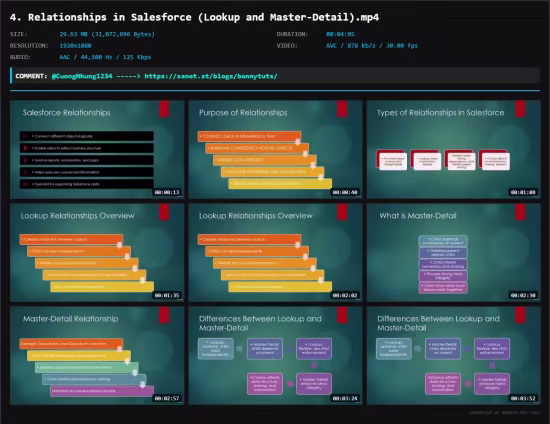The height and width of the screenshot is (424, 550).
Task: Click the 00:03:52 timestamp
Action: coord(523,398)
